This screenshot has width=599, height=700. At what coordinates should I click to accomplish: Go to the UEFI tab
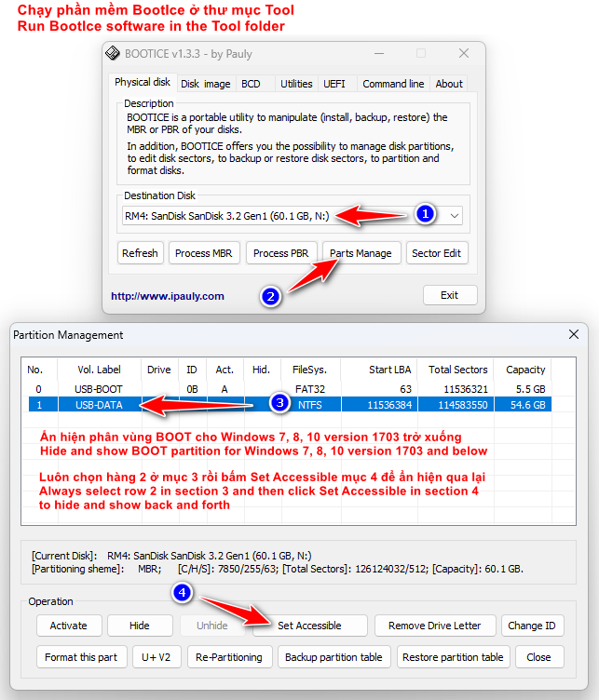tap(334, 84)
